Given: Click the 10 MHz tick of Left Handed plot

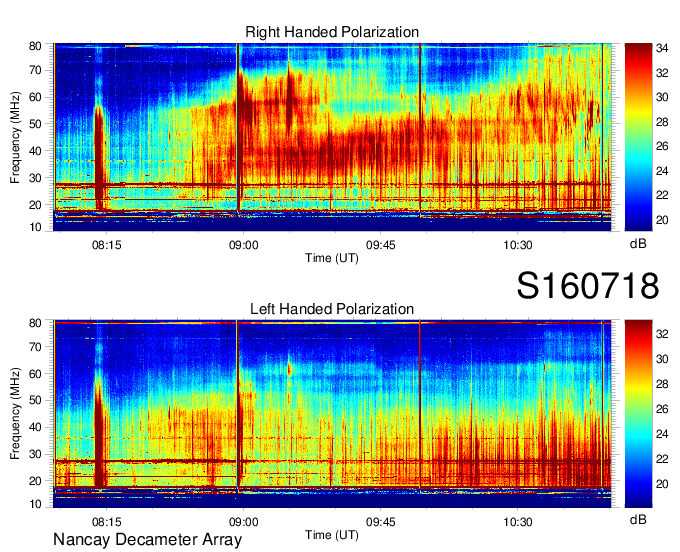Looking at the screenshot, I should (35, 504).
